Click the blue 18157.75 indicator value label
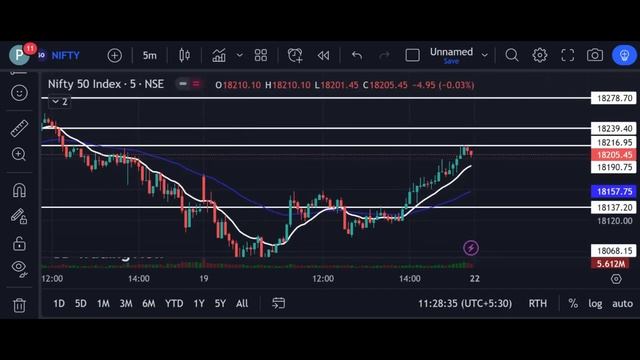Image resolution: width=640 pixels, height=360 pixels. (613, 191)
